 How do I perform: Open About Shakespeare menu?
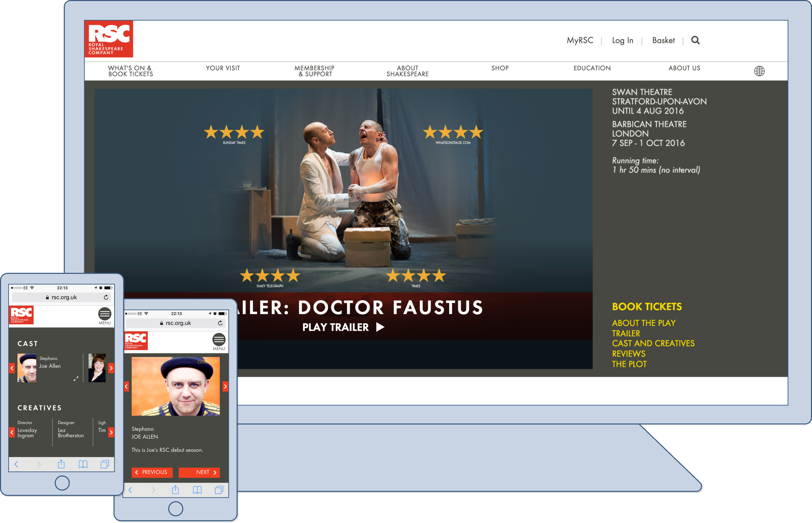(x=407, y=71)
